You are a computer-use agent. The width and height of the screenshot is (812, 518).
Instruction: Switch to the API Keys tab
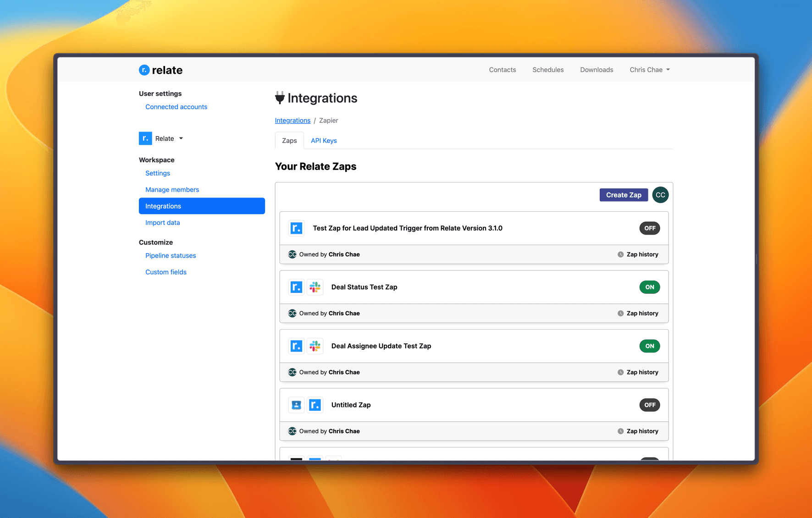(x=324, y=141)
